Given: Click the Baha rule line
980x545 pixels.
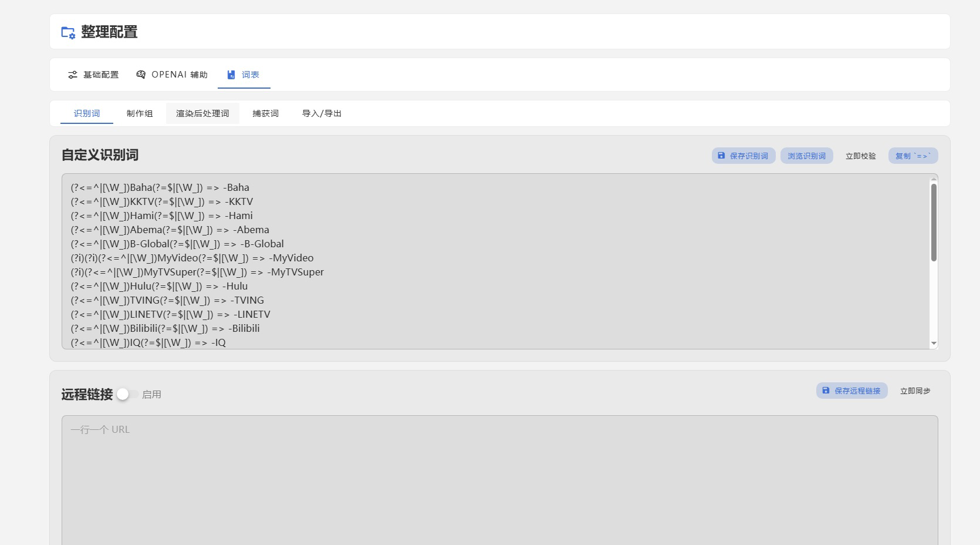Looking at the screenshot, I should point(160,187).
